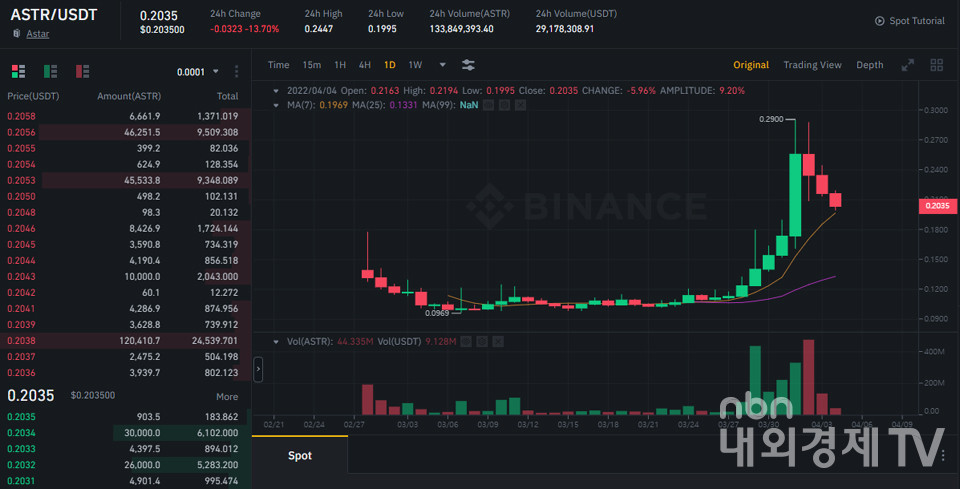Collapse the MA indicator legend arrow
The height and width of the screenshot is (489, 960).
click(x=278, y=104)
